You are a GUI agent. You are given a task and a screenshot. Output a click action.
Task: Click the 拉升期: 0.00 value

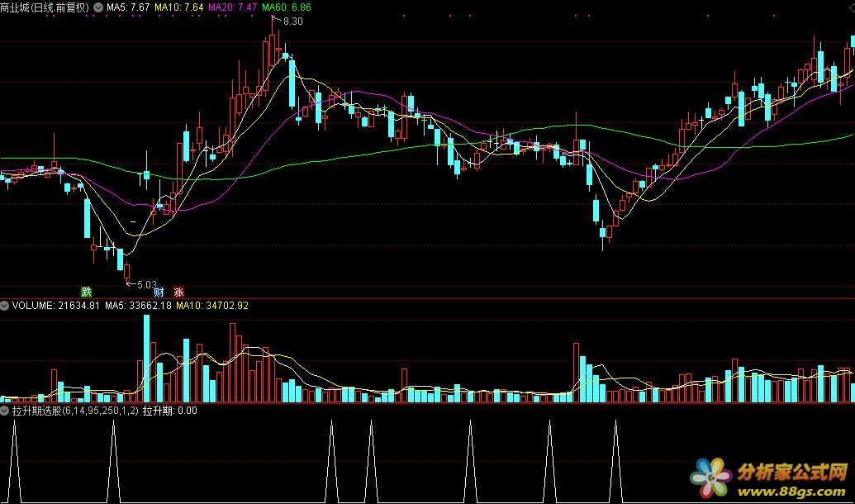pyautogui.click(x=169, y=410)
